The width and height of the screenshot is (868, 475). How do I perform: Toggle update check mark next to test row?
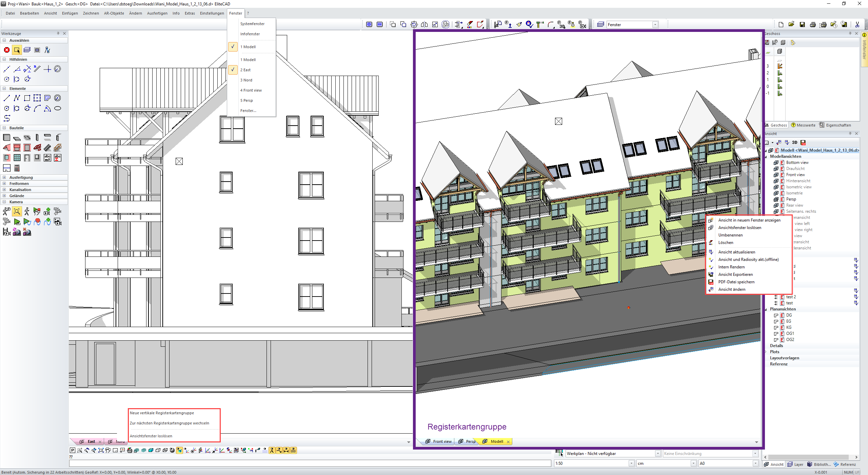coord(856,303)
